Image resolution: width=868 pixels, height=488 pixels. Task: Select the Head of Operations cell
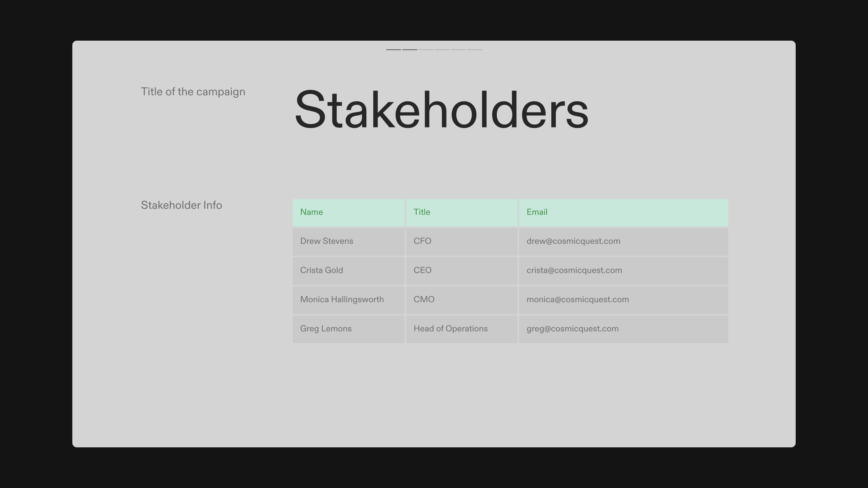(462, 329)
